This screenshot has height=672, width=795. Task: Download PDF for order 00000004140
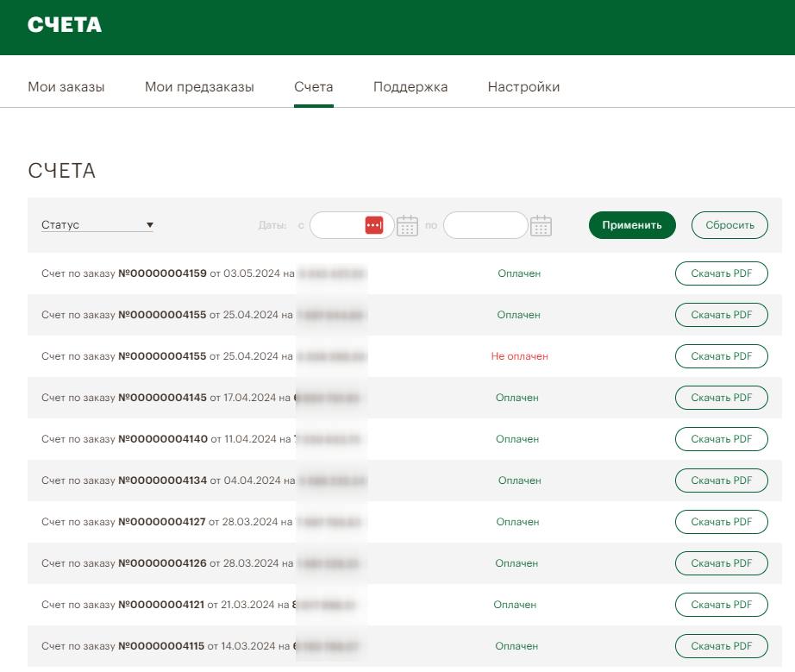tap(721, 439)
